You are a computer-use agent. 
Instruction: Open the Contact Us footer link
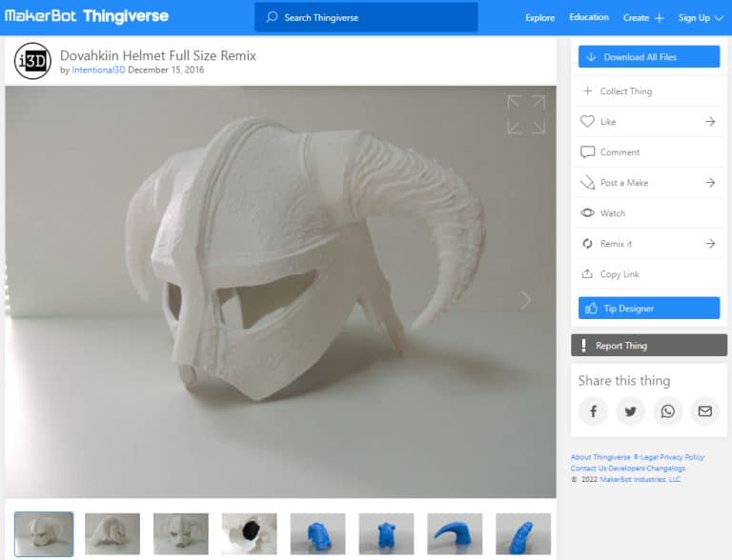pos(589,468)
